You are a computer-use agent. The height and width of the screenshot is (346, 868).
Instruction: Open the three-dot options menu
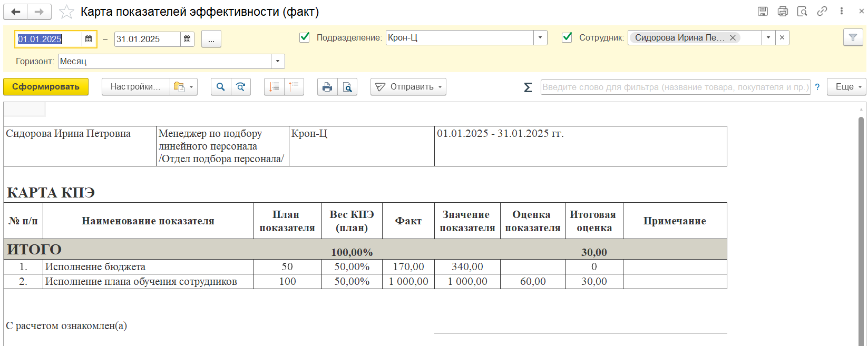(x=842, y=12)
